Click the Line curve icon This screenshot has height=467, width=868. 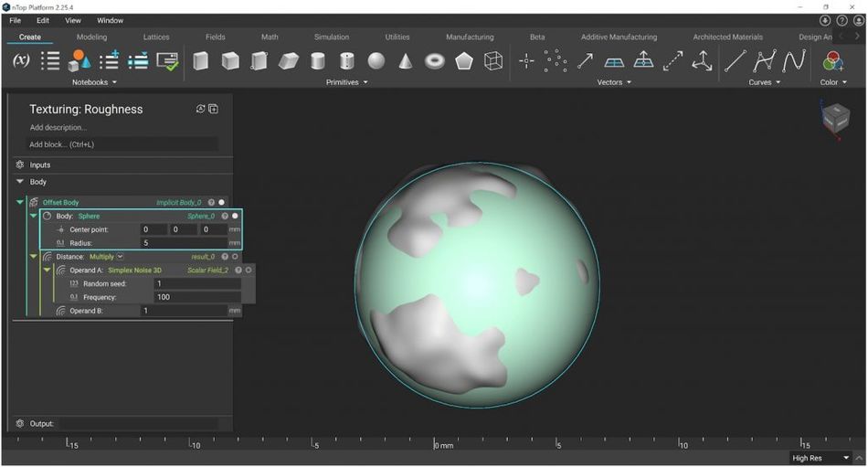pos(735,60)
